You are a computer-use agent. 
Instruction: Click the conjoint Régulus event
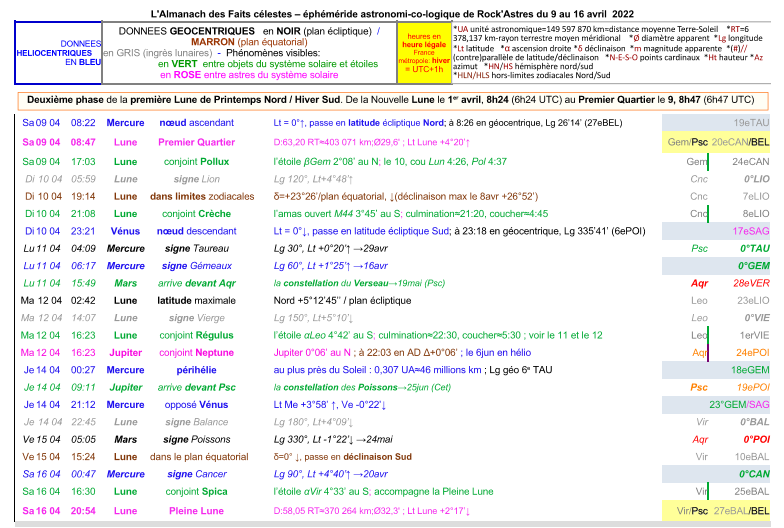(196, 335)
